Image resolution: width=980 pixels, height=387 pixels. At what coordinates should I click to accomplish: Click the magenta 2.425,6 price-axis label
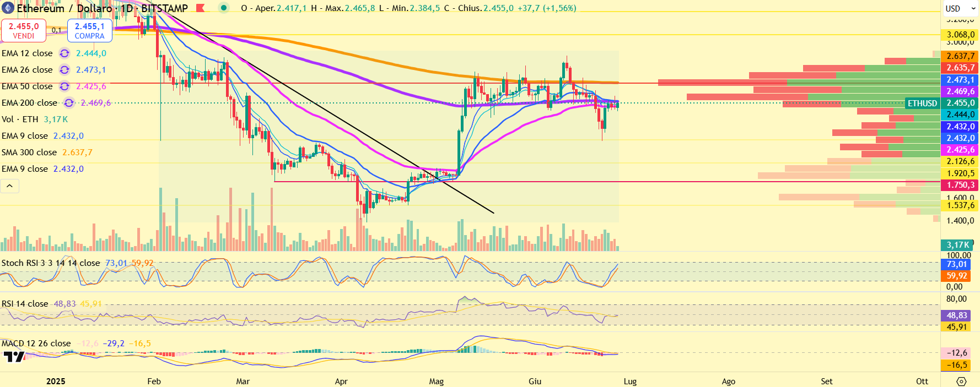[960, 150]
